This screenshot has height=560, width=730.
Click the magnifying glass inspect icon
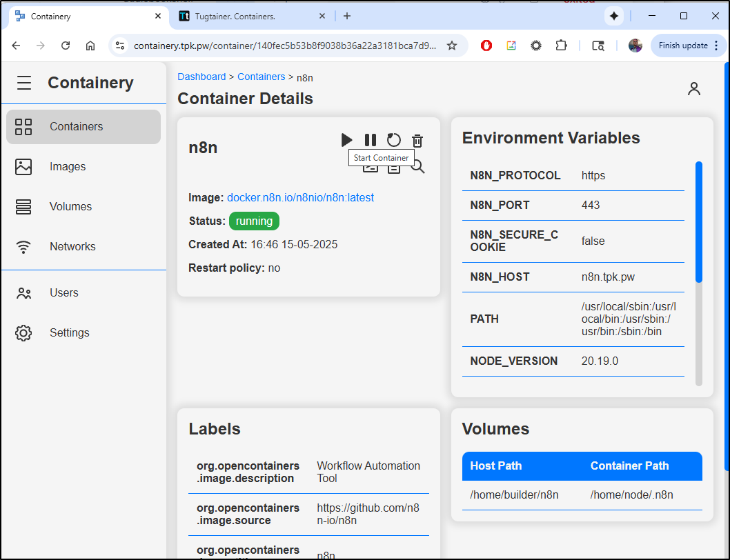point(418,168)
